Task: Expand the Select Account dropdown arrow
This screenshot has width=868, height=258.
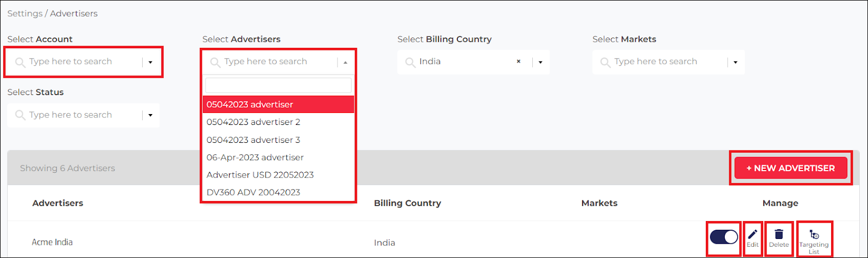Action: pos(150,62)
